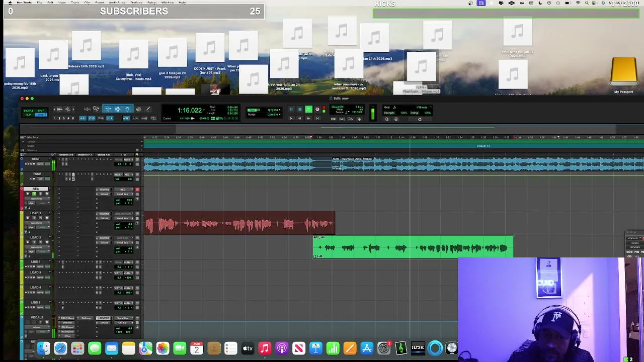Click the SENDS A-E column header
The width and height of the screenshot is (644, 362).
coord(103,155)
